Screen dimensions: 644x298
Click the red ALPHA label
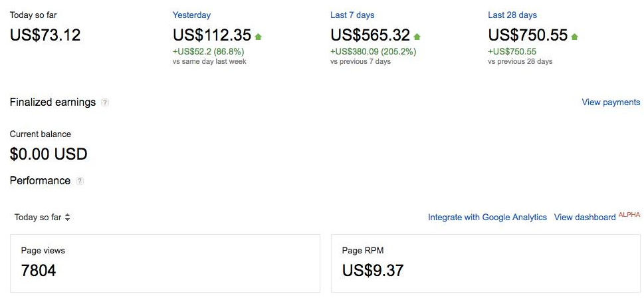pyautogui.click(x=629, y=214)
